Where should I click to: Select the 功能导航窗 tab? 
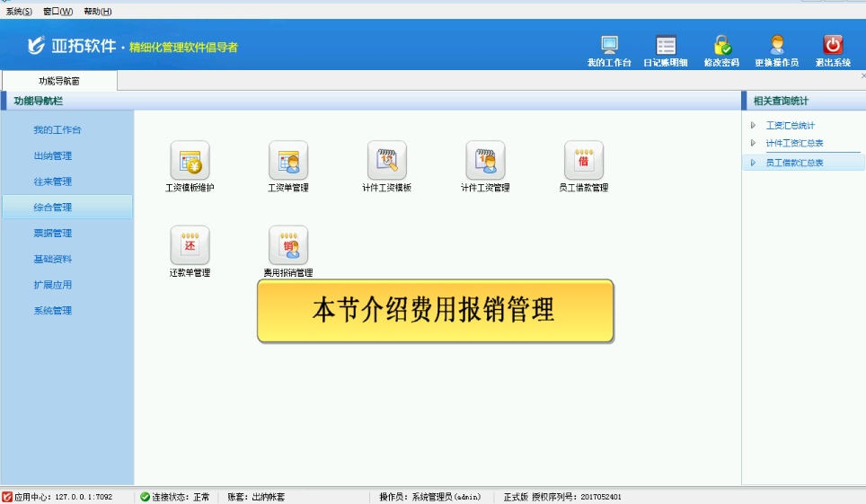click(x=59, y=81)
